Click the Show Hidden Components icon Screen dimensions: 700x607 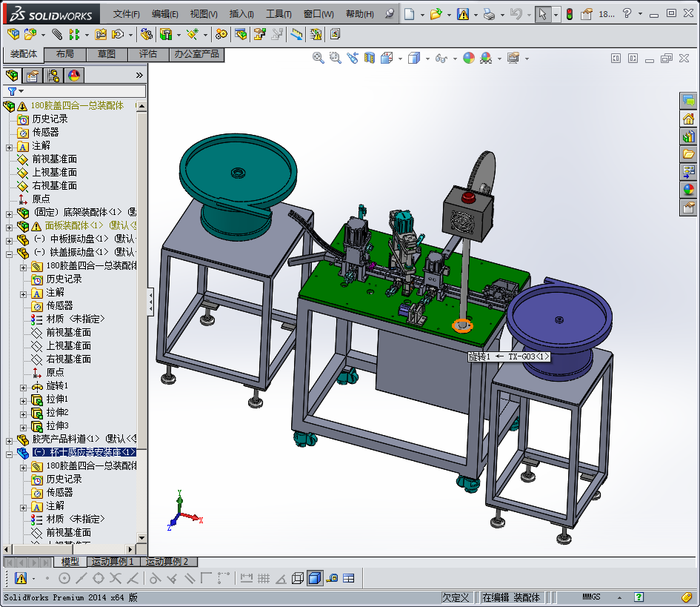tap(147, 34)
